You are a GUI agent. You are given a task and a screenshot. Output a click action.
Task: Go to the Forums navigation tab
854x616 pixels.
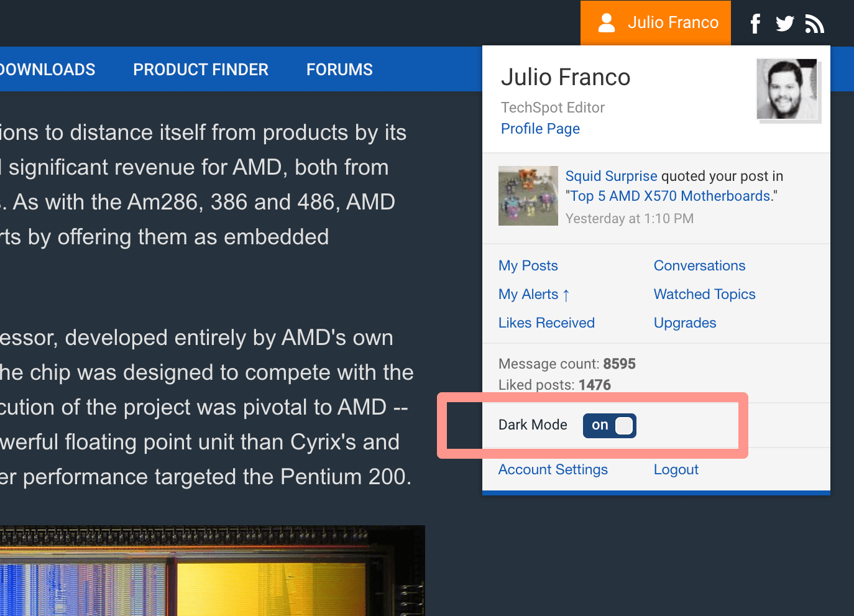click(339, 70)
